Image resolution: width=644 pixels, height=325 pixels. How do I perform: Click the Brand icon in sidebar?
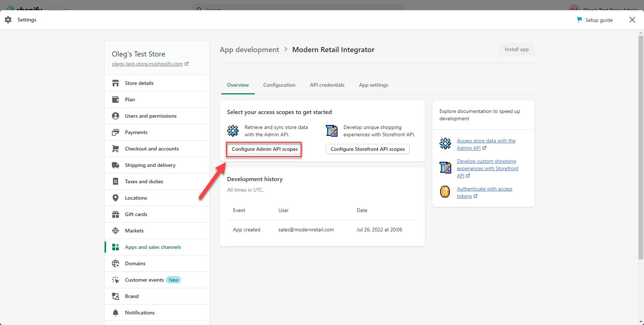[116, 296]
